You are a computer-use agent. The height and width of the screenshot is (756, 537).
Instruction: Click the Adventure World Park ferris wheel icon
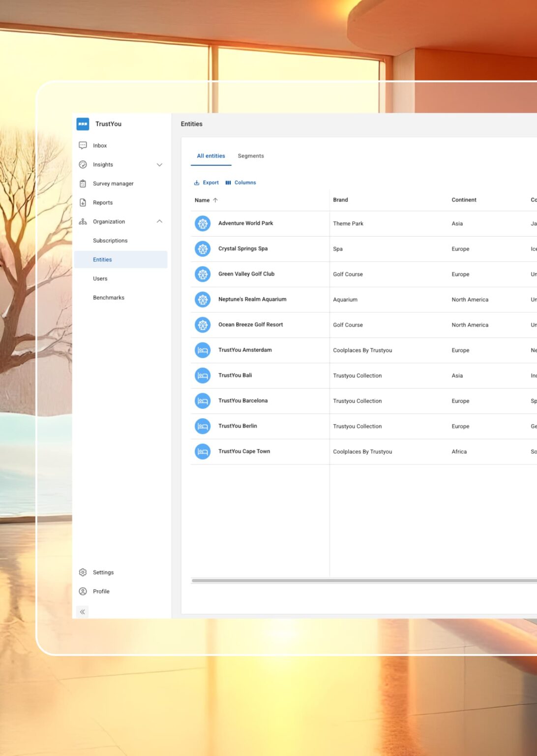[x=203, y=223]
